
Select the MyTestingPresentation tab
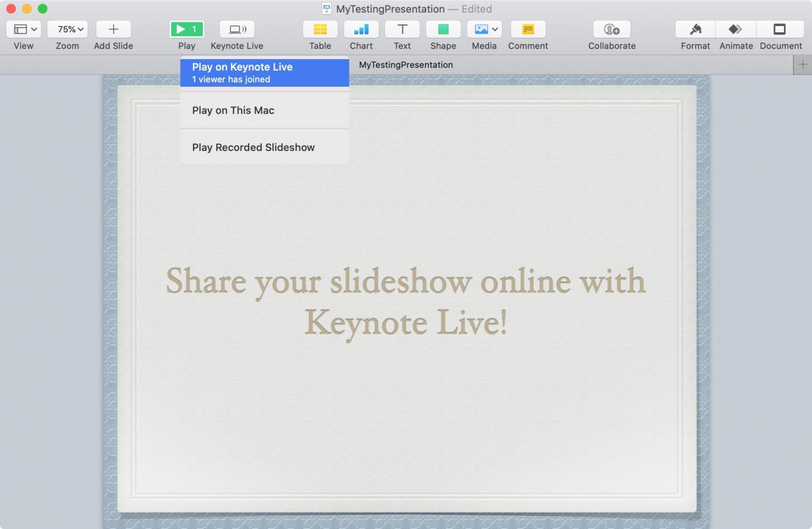pos(406,65)
